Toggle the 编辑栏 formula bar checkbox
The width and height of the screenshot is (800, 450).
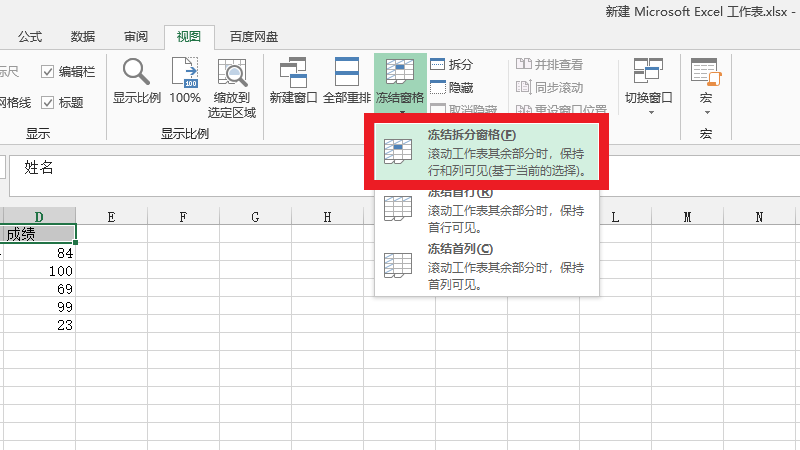pos(48,71)
